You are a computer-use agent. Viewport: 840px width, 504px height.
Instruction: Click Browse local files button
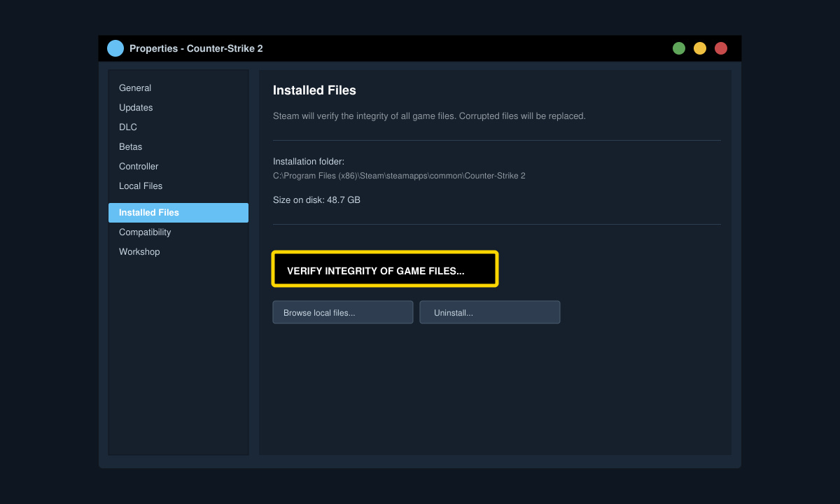[343, 312]
